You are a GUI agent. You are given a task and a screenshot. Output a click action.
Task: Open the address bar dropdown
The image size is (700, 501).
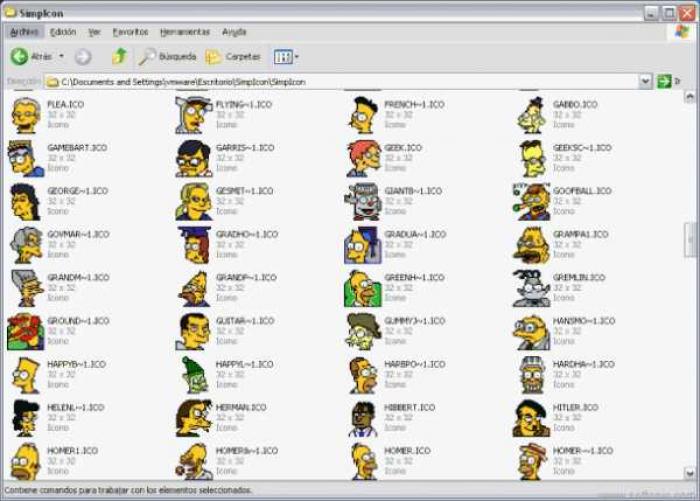[645, 82]
